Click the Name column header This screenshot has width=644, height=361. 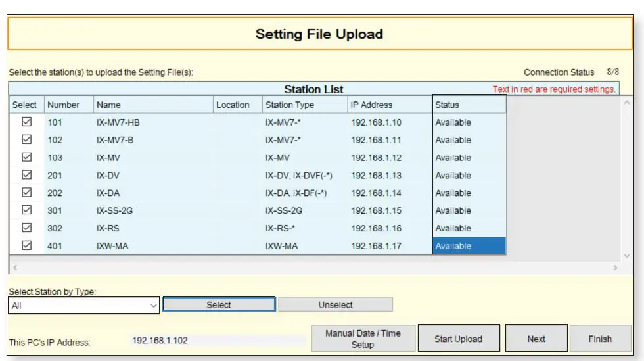point(153,105)
